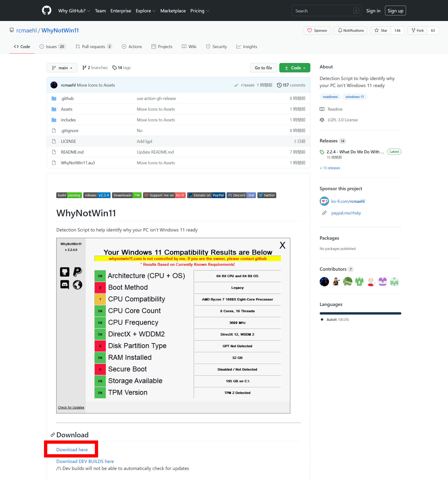448x480 pixels.
Task: Expand the green Code dropdown
Action: (295, 68)
